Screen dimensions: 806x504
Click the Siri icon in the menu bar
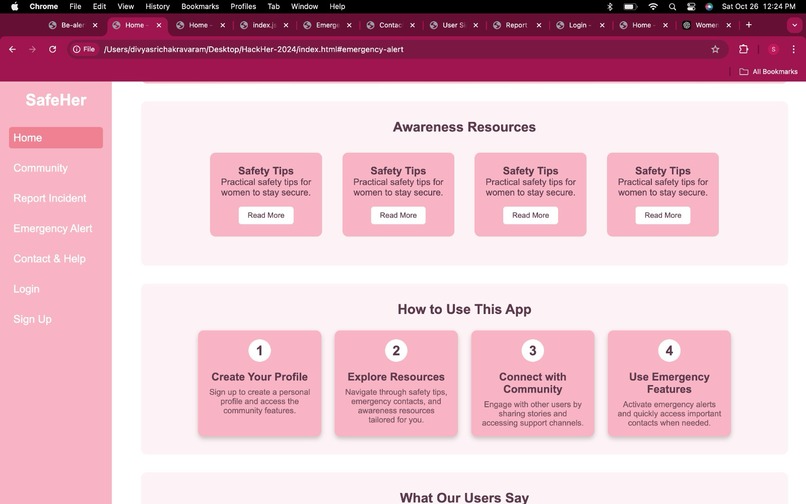coord(709,6)
